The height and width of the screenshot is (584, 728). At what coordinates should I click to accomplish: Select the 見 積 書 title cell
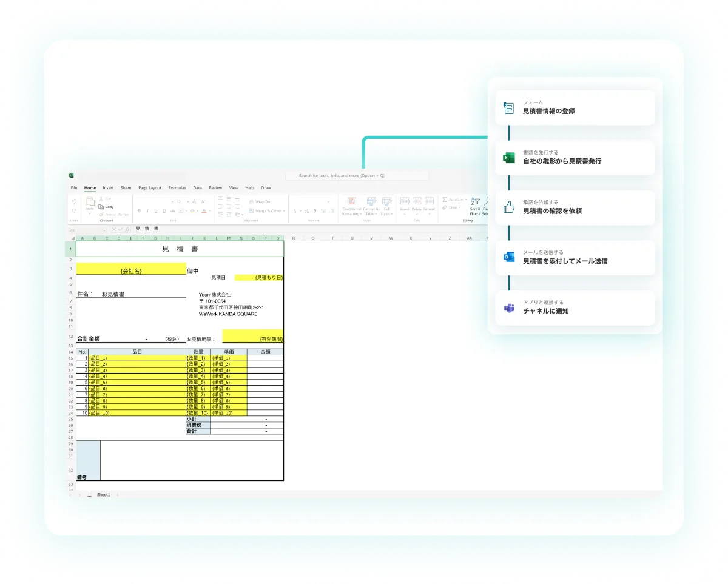click(x=180, y=249)
